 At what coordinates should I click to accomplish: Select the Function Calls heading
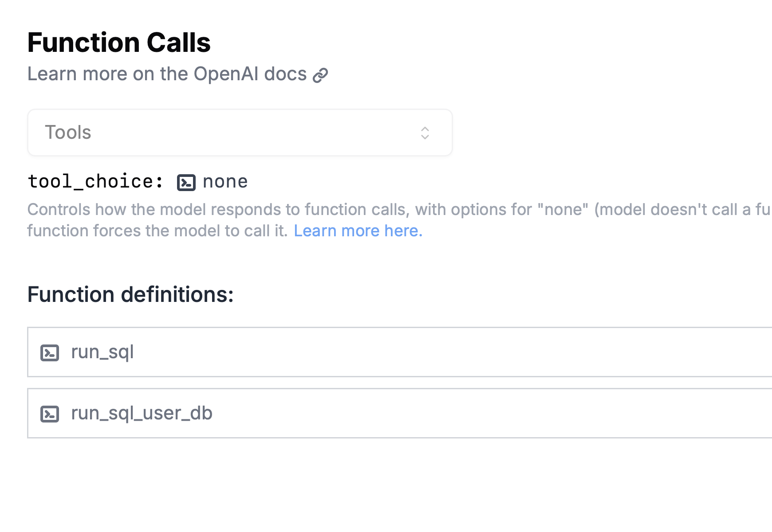pos(119,43)
